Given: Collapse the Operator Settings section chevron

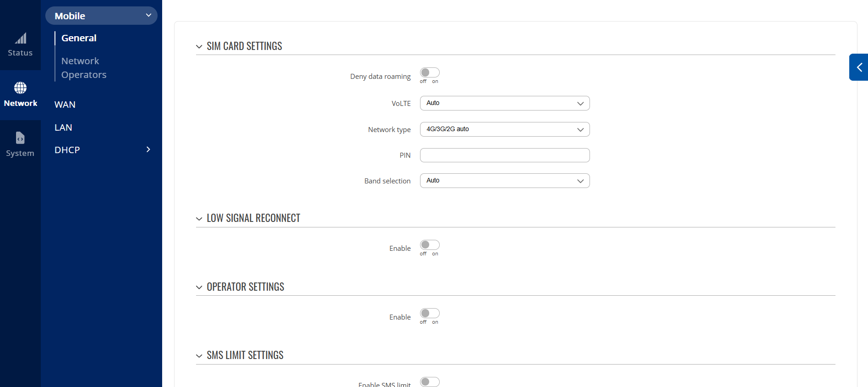Looking at the screenshot, I should [x=199, y=287].
